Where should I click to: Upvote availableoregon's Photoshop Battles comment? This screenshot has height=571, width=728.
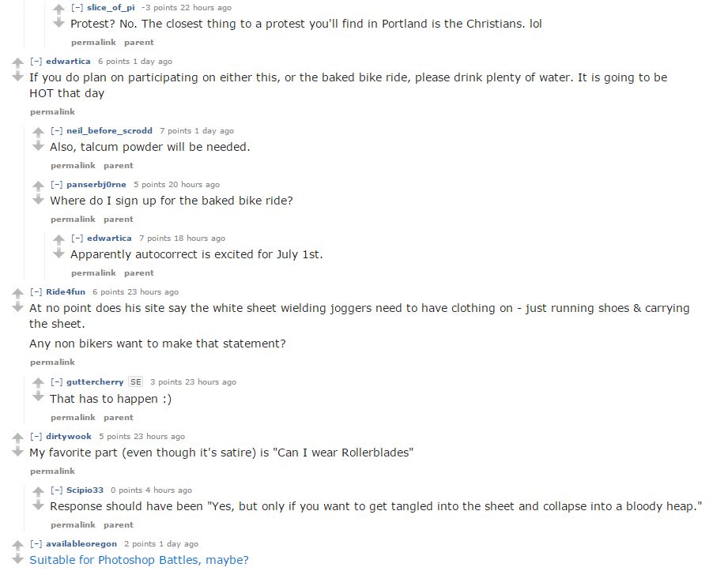[17, 546]
